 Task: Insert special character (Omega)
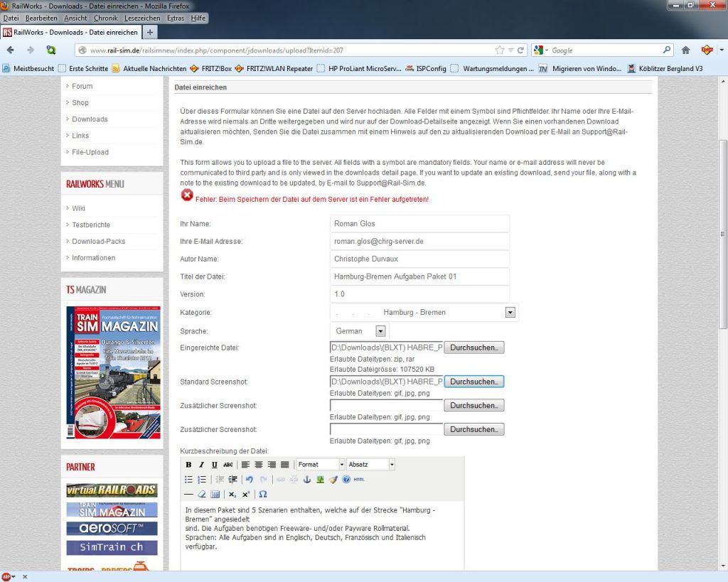pyautogui.click(x=263, y=495)
